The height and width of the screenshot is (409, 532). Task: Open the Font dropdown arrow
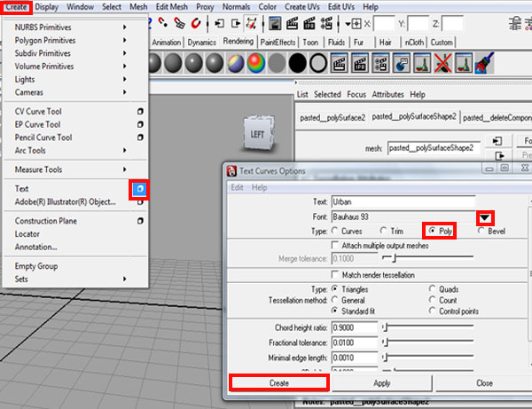pos(485,217)
